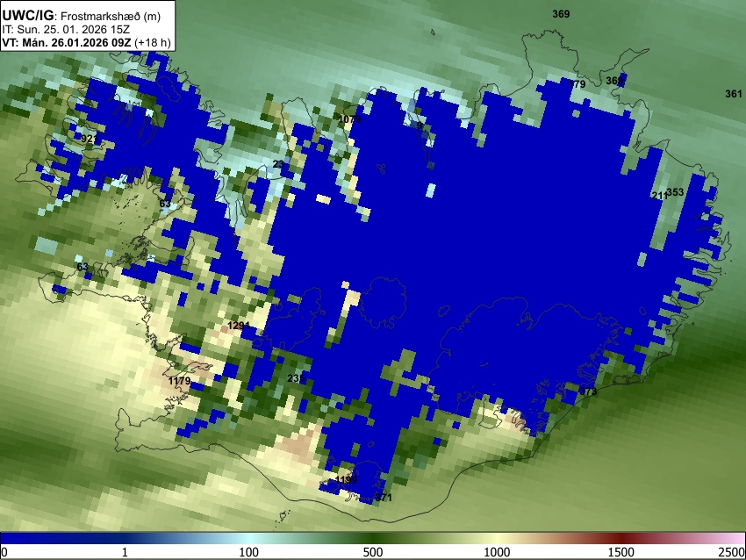
Task: Click the 361 value over the eastern sea
Action: (733, 94)
